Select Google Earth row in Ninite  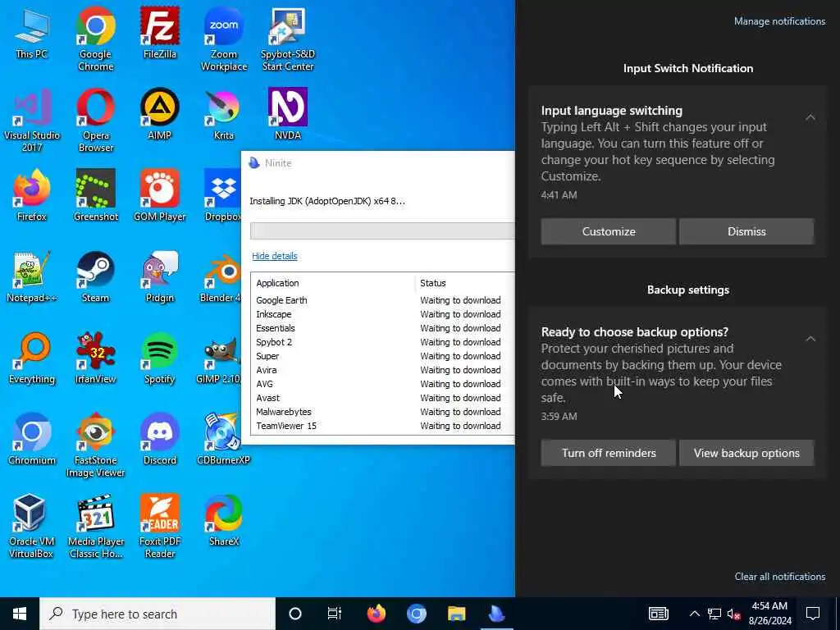pyautogui.click(x=382, y=300)
